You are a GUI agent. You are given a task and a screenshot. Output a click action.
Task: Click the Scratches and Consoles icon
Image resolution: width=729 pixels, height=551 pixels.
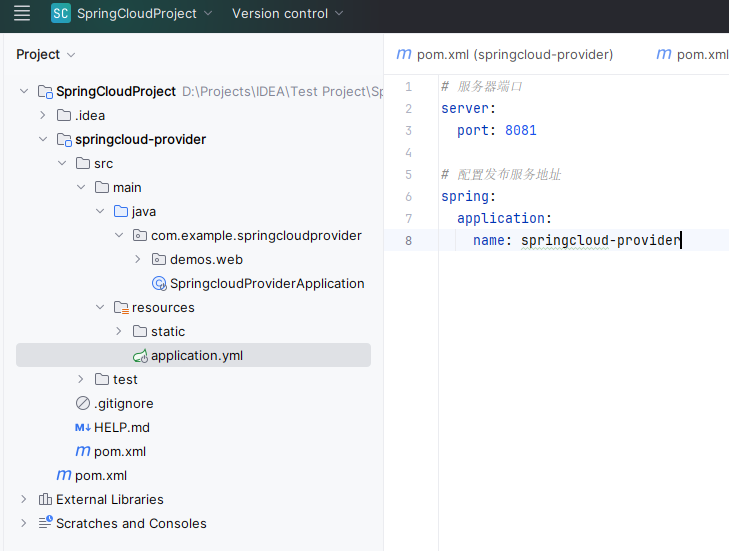click(x=45, y=523)
